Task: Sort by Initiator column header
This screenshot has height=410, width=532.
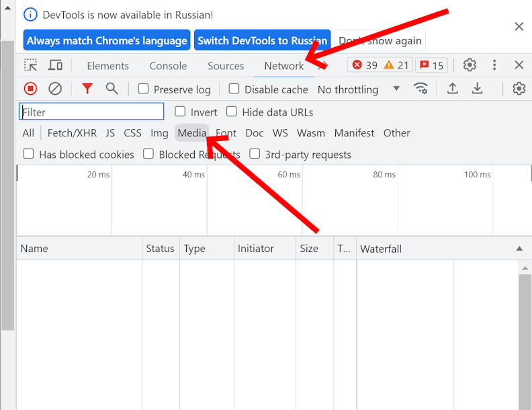Action: (265, 249)
